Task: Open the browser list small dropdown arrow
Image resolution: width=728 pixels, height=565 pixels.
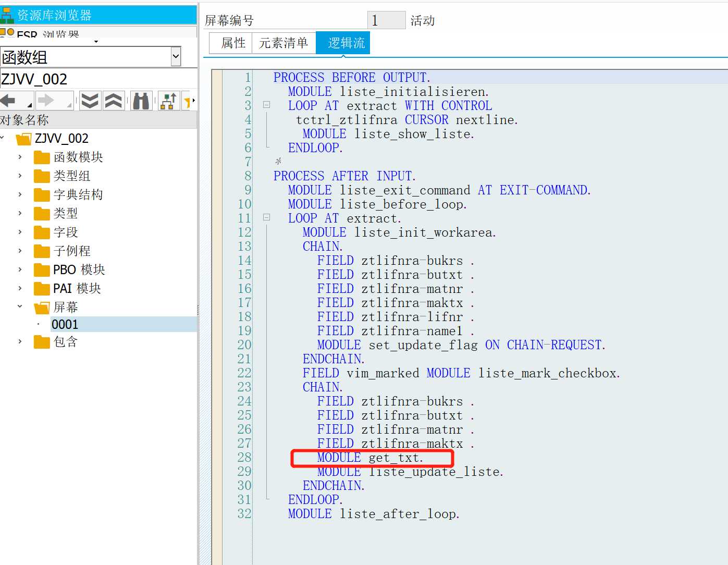Action: 96,41
